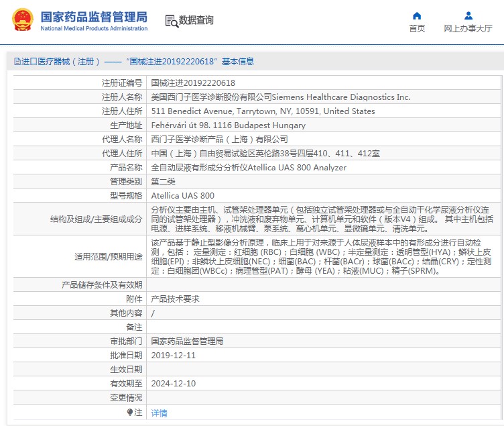Click National Medical Products Administration subtitle
The height and width of the screenshot is (426, 504).
tap(94, 28)
